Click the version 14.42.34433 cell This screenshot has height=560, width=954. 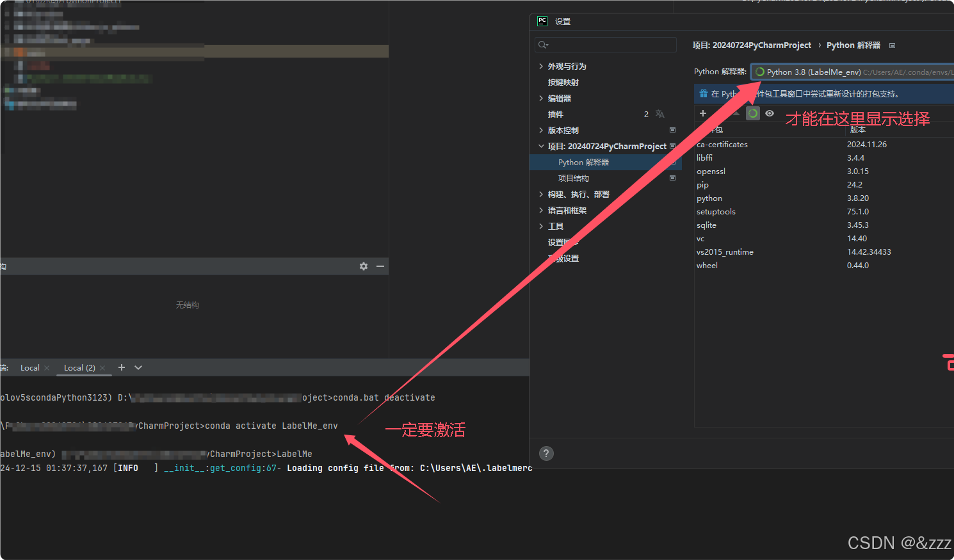coord(869,252)
